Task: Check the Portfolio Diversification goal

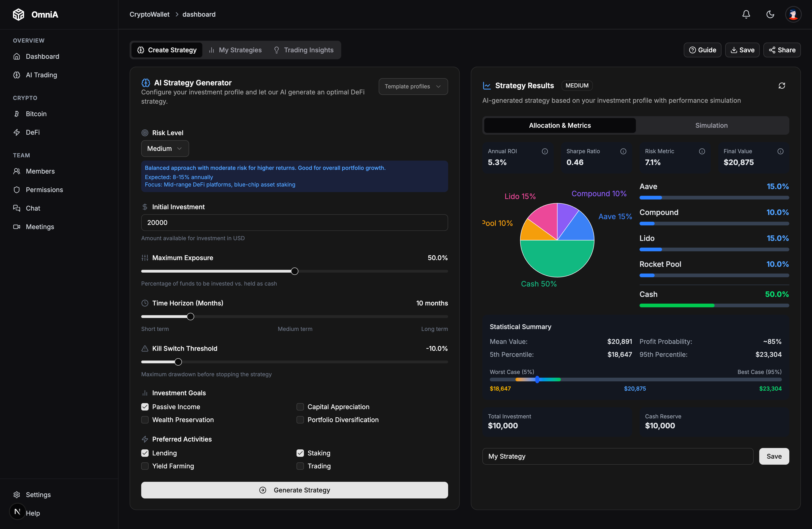Action: [x=300, y=420]
